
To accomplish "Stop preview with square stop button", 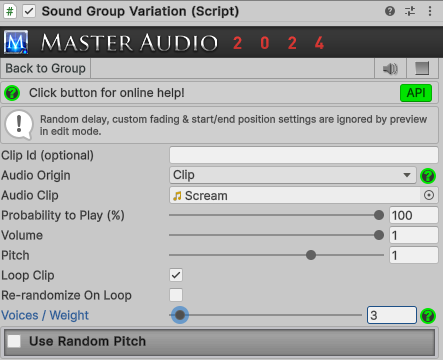I will click(x=422, y=69).
